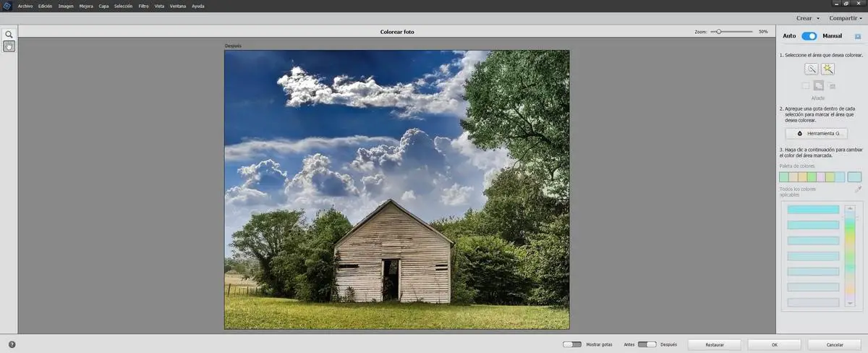Screen dimensions: 868x353
Task: Toggle the Antes/Después view switch
Action: [x=647, y=344]
